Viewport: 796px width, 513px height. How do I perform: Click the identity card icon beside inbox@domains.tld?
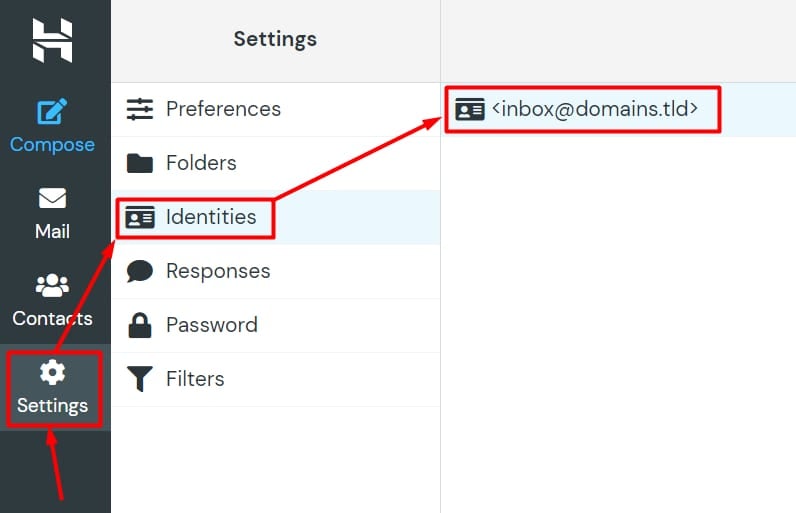[469, 109]
